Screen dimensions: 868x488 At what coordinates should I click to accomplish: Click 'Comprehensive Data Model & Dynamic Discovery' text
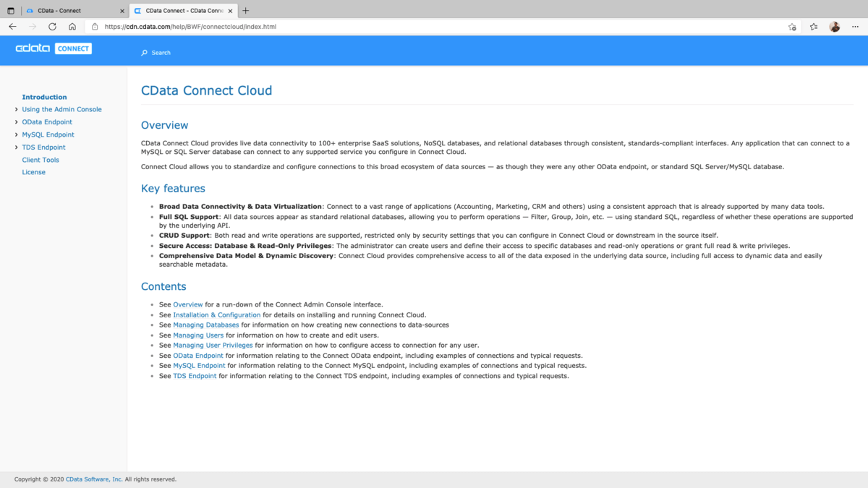click(247, 256)
